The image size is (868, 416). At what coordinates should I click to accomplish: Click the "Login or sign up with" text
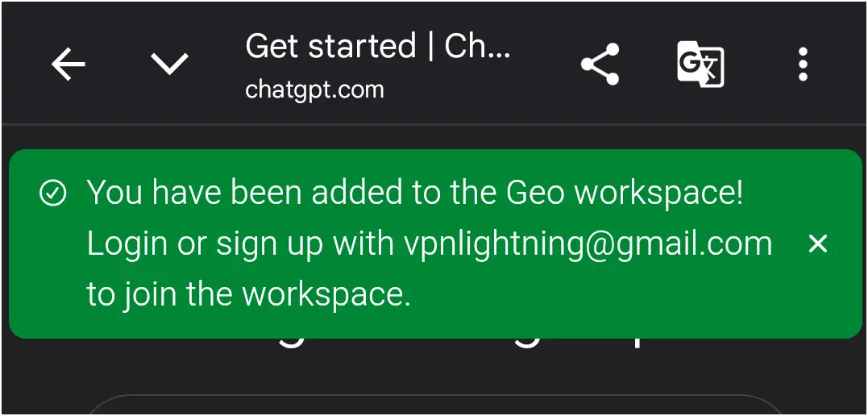point(240,244)
